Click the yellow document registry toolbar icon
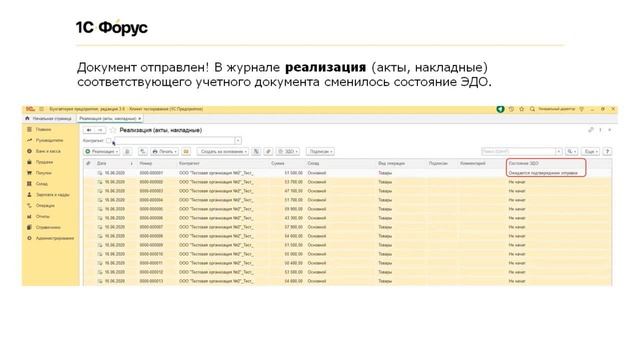 click(186, 151)
